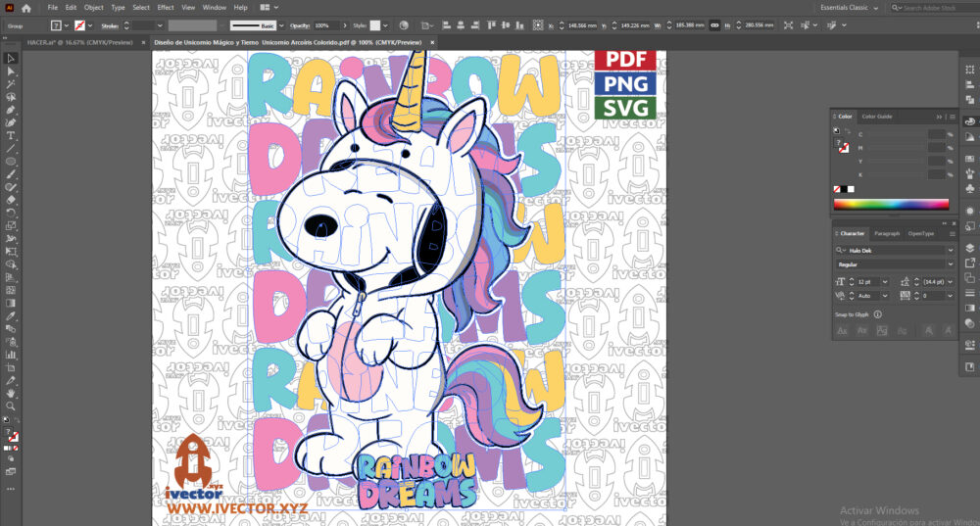Screen dimensions: 980x526
Task: Open the Asset Export panel from the dock
Action: coord(969,263)
